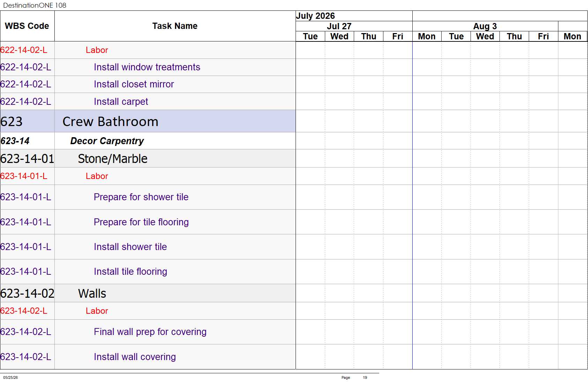Select the Prepare for shower tile task
588x382 pixels.
pyautogui.click(x=148, y=197)
